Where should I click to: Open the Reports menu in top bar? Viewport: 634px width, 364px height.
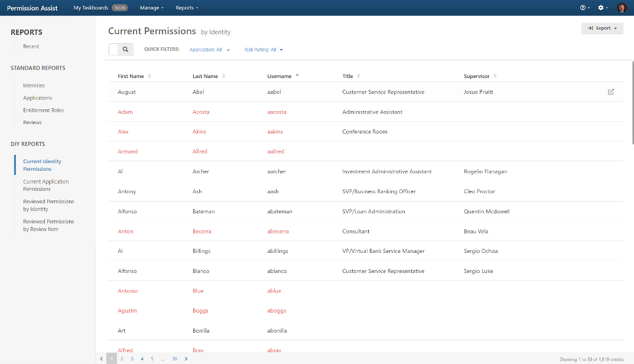point(187,8)
